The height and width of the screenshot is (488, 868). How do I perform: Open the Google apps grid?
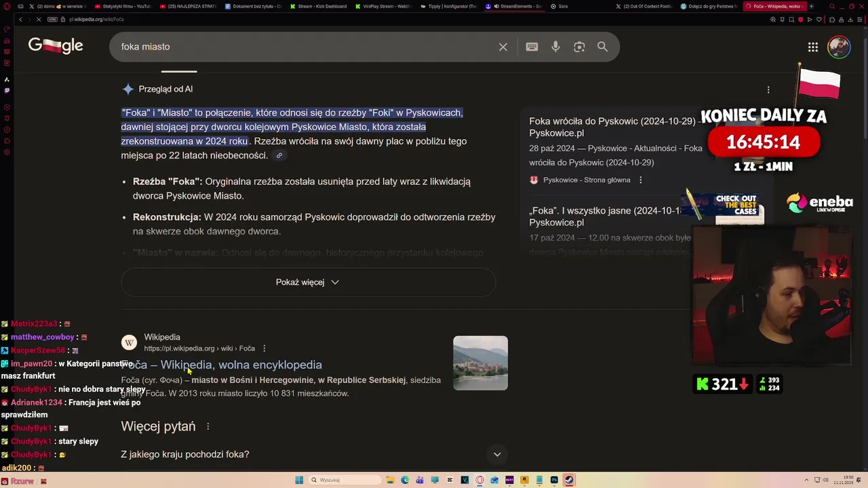point(812,47)
